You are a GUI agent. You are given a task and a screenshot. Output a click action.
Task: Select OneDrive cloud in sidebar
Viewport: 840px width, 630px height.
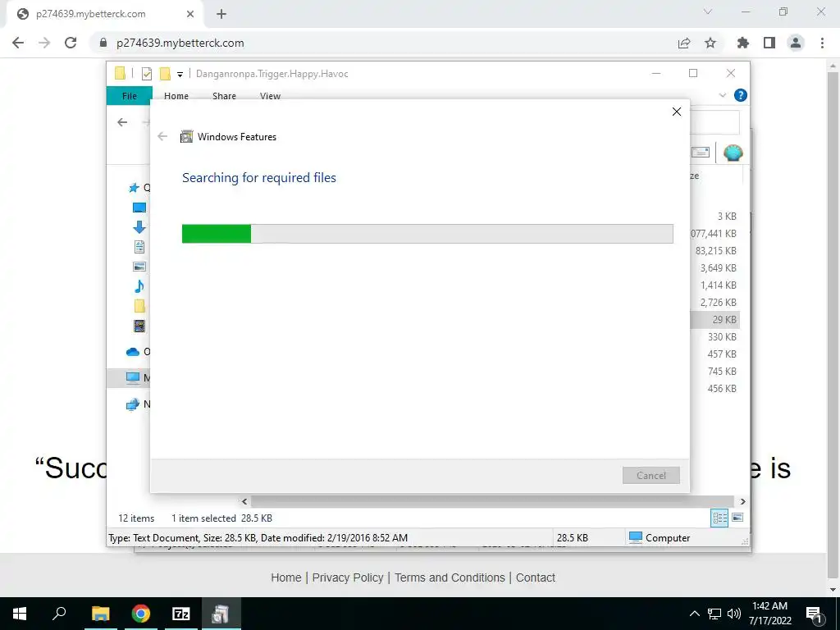coord(133,352)
